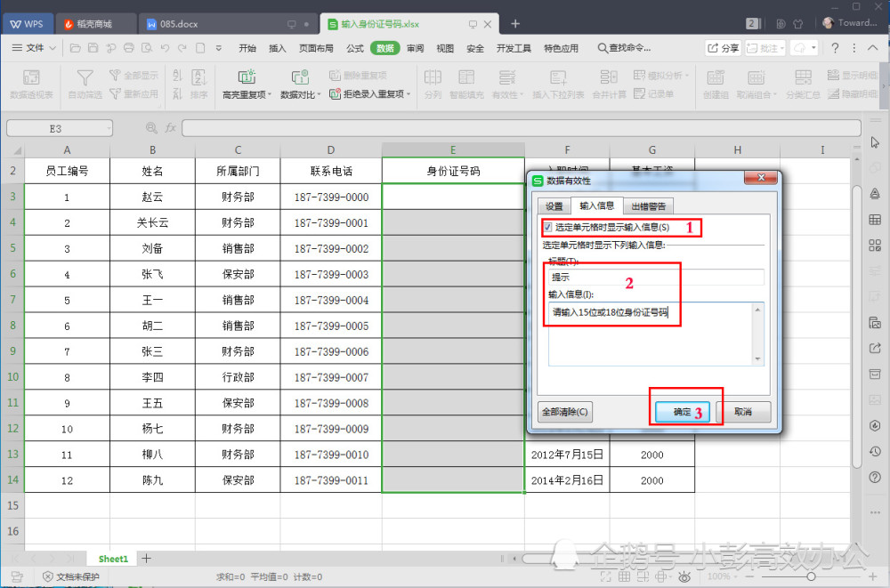
Task: Open the 排序 sort tool
Action: [x=198, y=84]
